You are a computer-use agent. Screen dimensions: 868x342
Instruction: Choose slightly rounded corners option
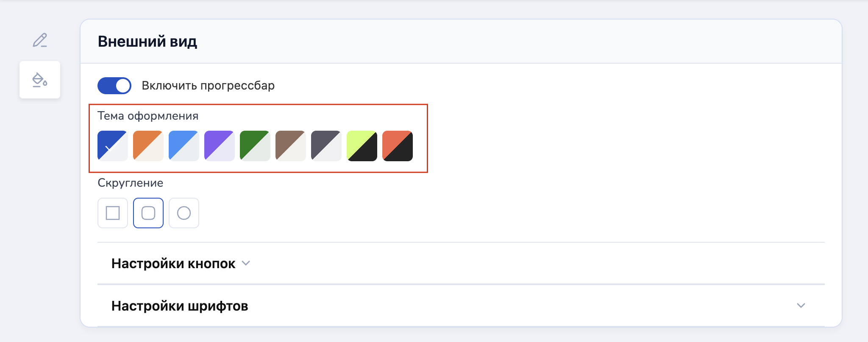click(x=148, y=213)
